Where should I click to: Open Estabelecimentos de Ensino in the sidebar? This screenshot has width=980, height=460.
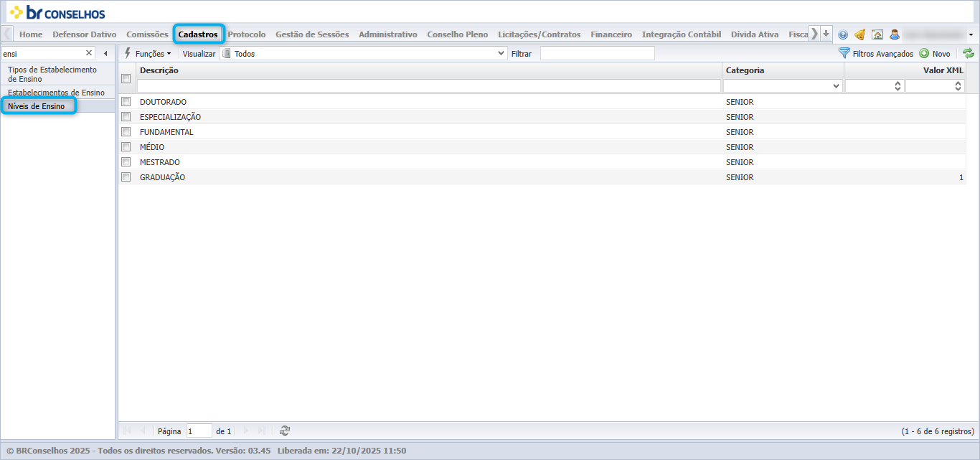57,93
